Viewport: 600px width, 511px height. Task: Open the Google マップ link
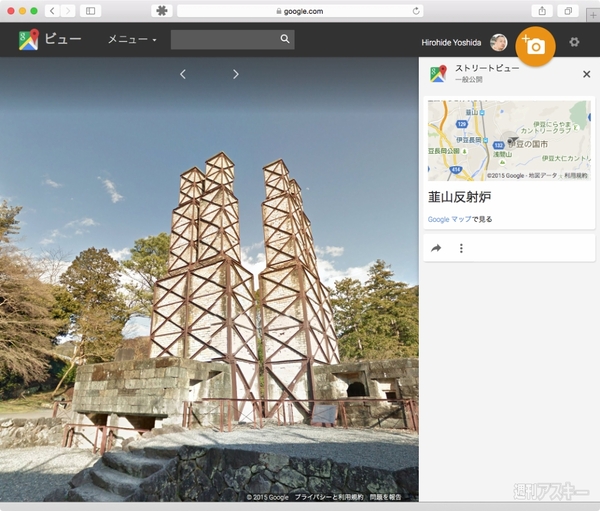click(450, 219)
